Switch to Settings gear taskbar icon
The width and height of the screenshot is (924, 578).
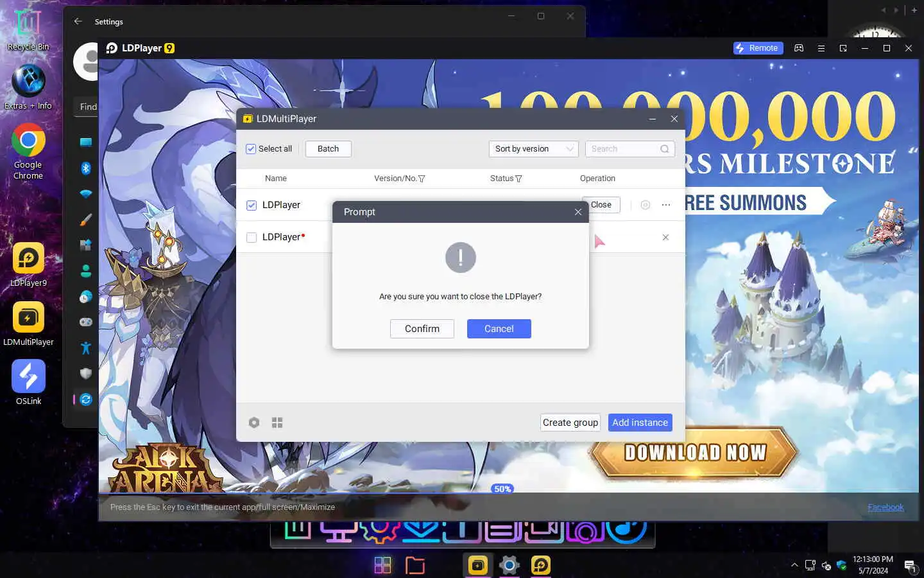(509, 565)
